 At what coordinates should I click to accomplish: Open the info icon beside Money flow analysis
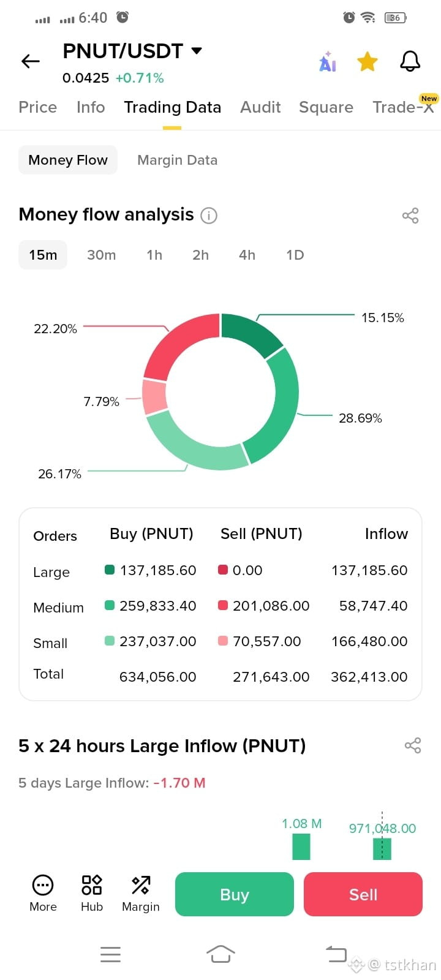(x=209, y=216)
